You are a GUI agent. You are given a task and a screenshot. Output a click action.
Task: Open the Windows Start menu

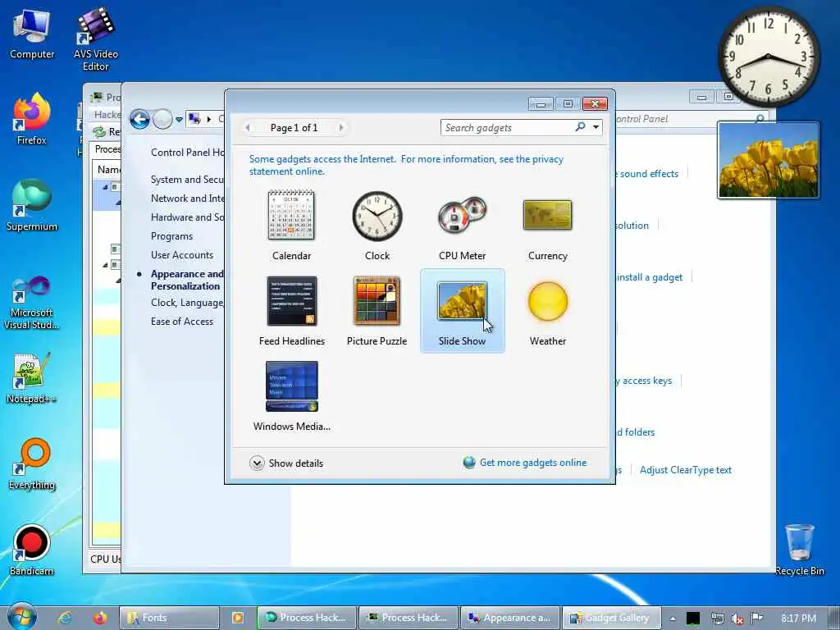point(22,617)
